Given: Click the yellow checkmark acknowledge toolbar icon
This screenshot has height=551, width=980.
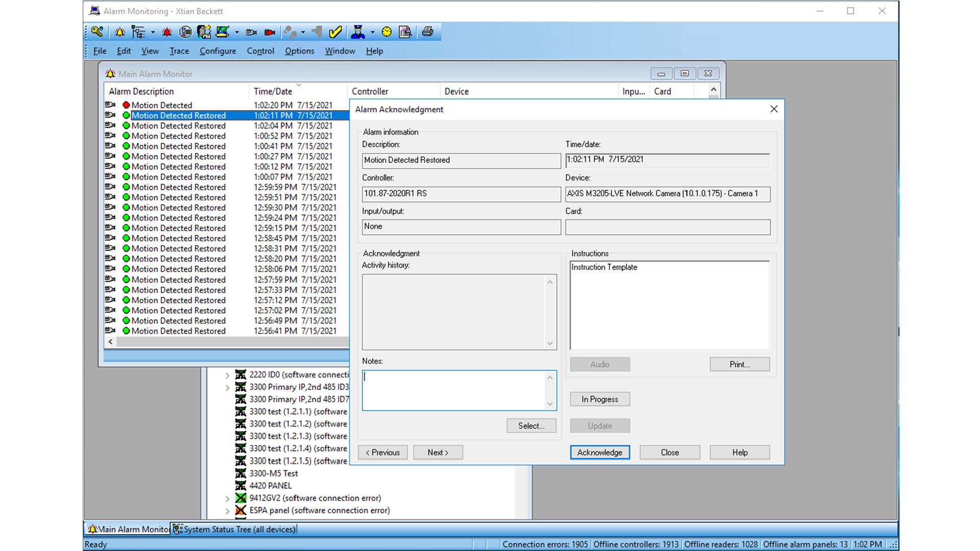Looking at the screenshot, I should 335,32.
